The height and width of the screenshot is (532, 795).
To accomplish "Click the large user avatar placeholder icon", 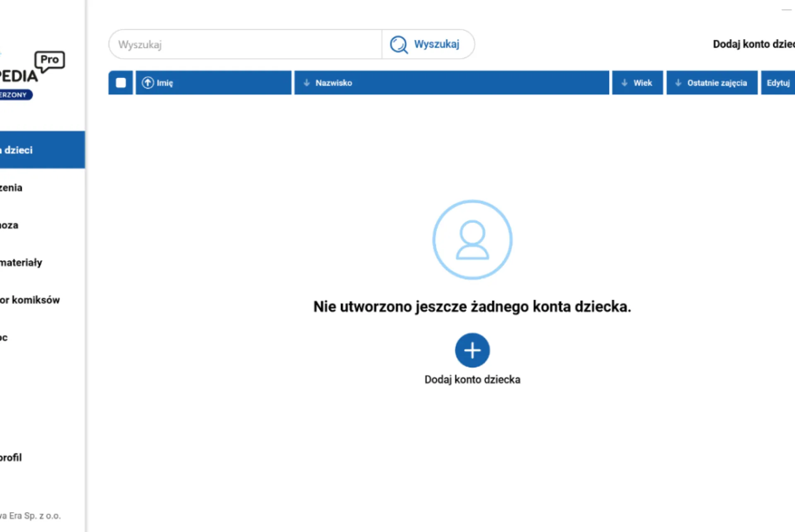I will pos(472,240).
